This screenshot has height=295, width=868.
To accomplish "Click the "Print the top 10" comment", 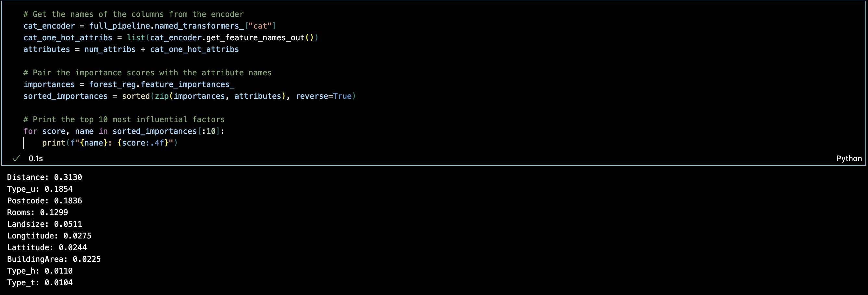I will coord(124,120).
